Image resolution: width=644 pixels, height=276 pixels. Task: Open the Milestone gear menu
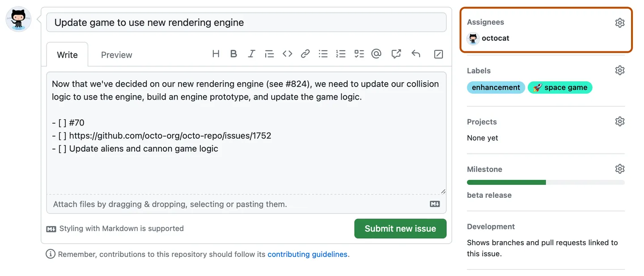click(619, 169)
